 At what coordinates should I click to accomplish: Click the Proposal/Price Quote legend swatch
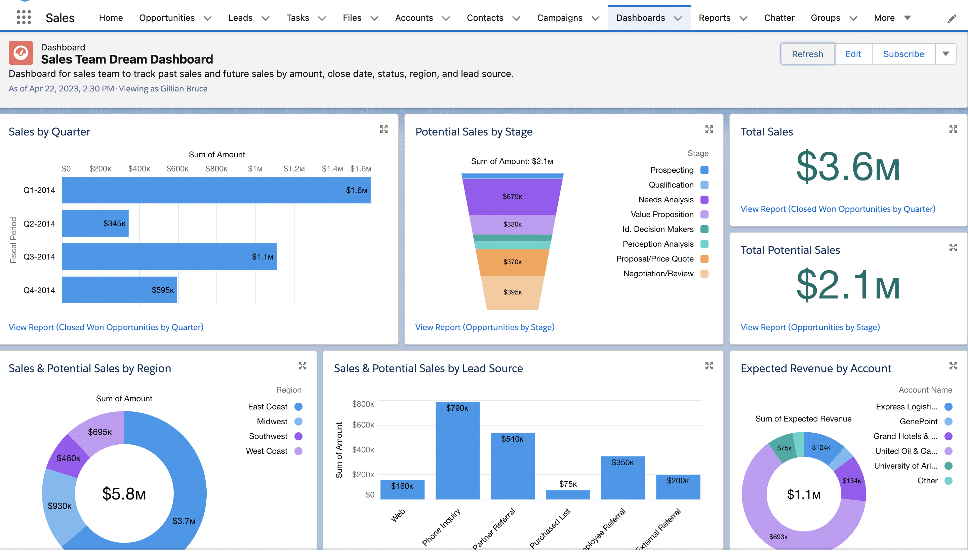pyautogui.click(x=704, y=258)
